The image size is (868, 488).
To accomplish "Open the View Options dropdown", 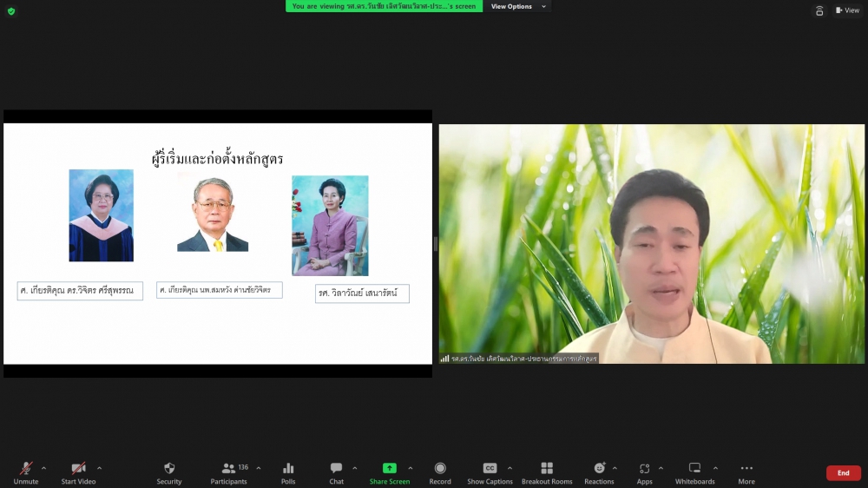I will coord(518,6).
